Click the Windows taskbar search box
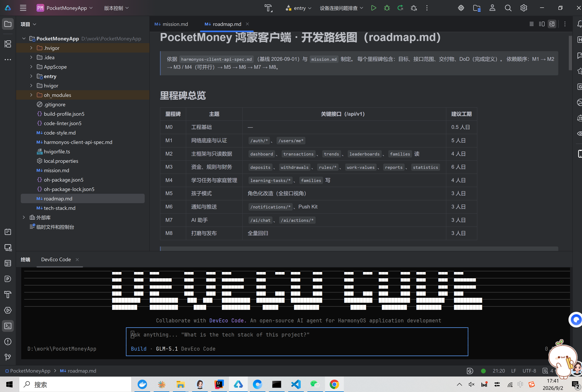 (x=75, y=385)
